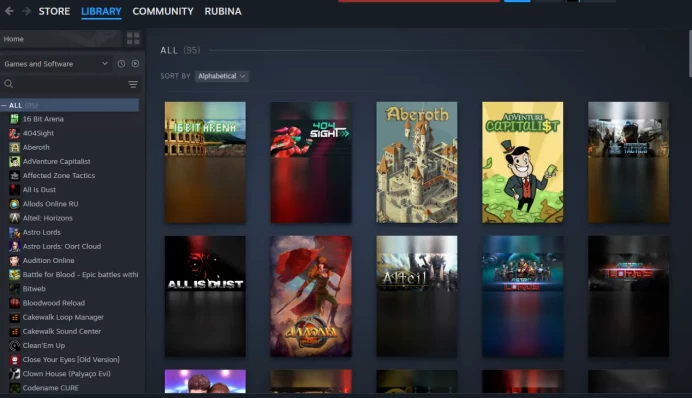692x398 pixels.
Task: Click the 16 Bit Arena game icon
Action: tap(15, 119)
